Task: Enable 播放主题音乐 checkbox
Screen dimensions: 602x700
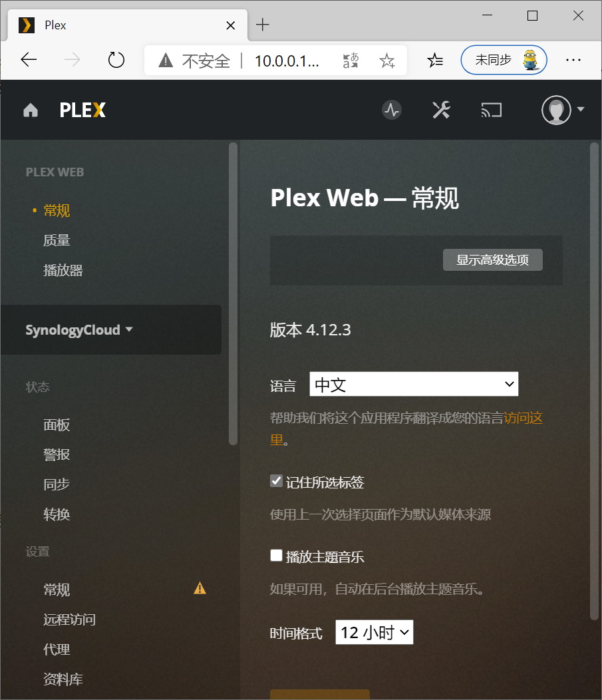Action: [276, 556]
